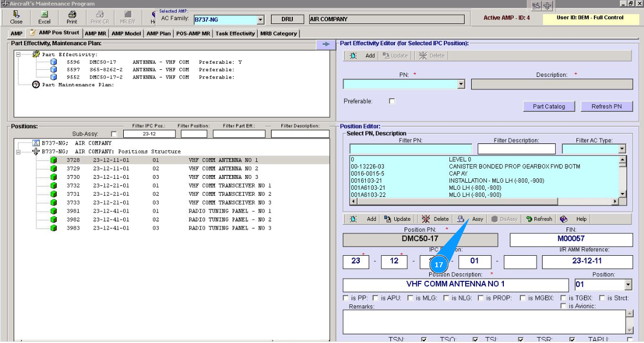The image size is (644, 343).
Task: Toggle the Preferable checkbox
Action: 392,101
